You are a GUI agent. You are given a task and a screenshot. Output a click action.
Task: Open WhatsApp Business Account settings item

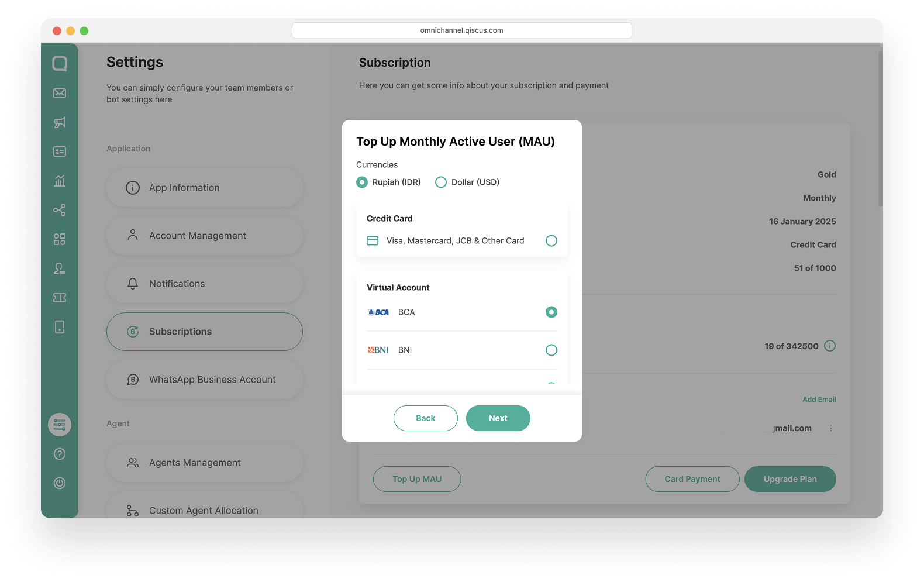pyautogui.click(x=205, y=380)
